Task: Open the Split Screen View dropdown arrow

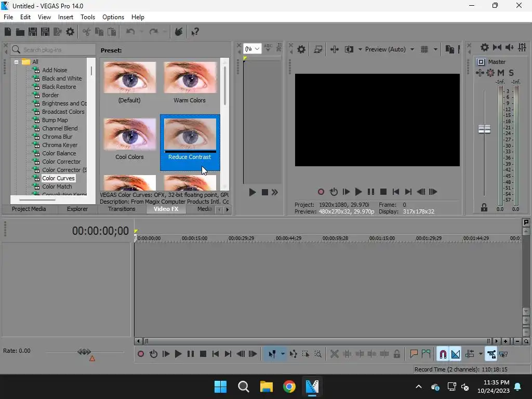Action: pos(360,49)
